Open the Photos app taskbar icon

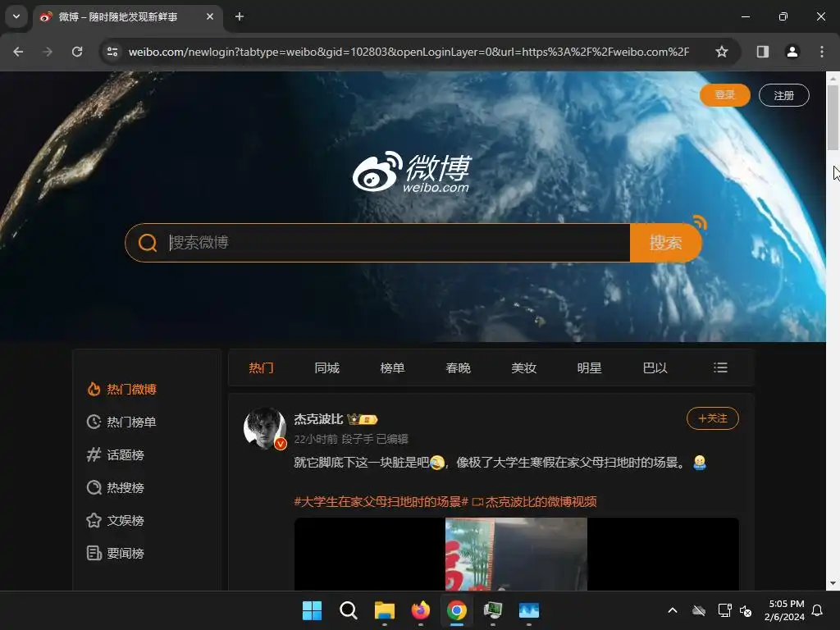pyautogui.click(x=529, y=610)
